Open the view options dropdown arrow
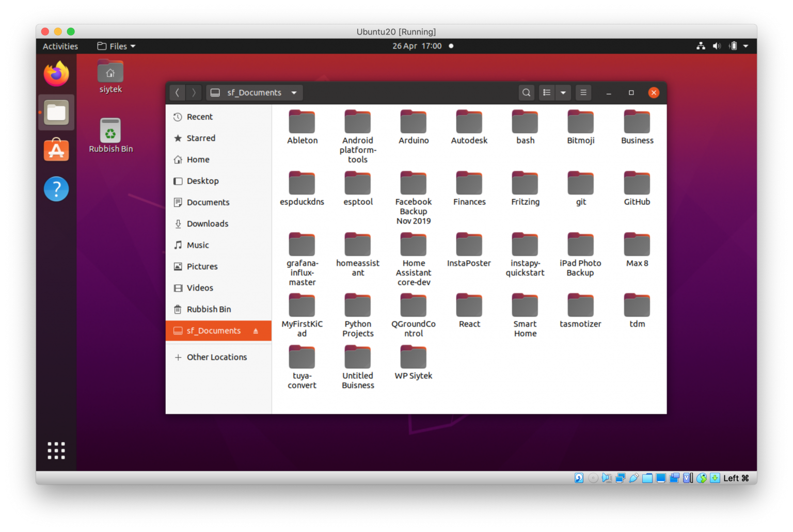 pyautogui.click(x=563, y=93)
